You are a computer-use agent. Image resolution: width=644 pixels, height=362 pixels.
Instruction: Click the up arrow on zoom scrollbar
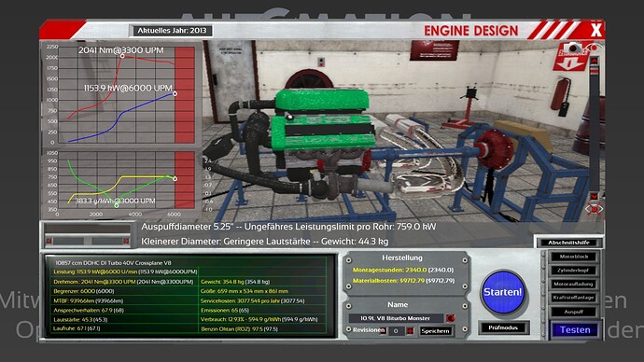594,61
